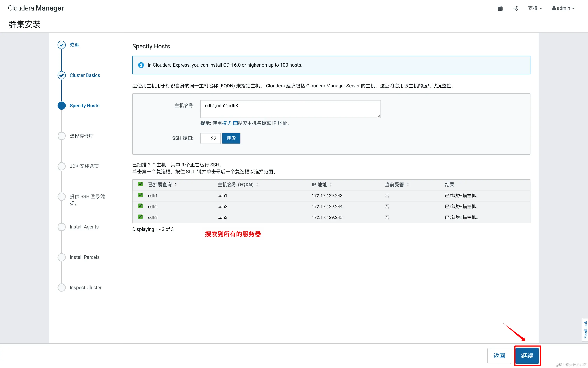Click IP address 172.17.129.243
This screenshot has height=368, width=588.
pyautogui.click(x=327, y=196)
